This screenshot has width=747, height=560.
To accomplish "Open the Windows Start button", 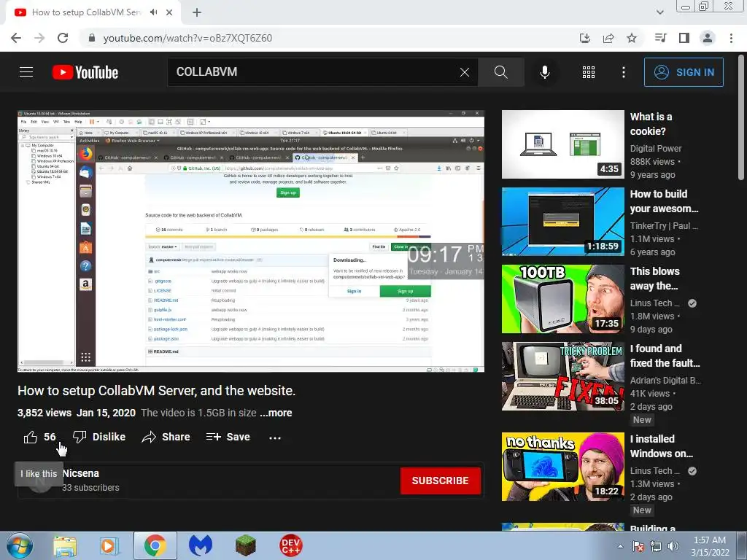I will click(20, 545).
